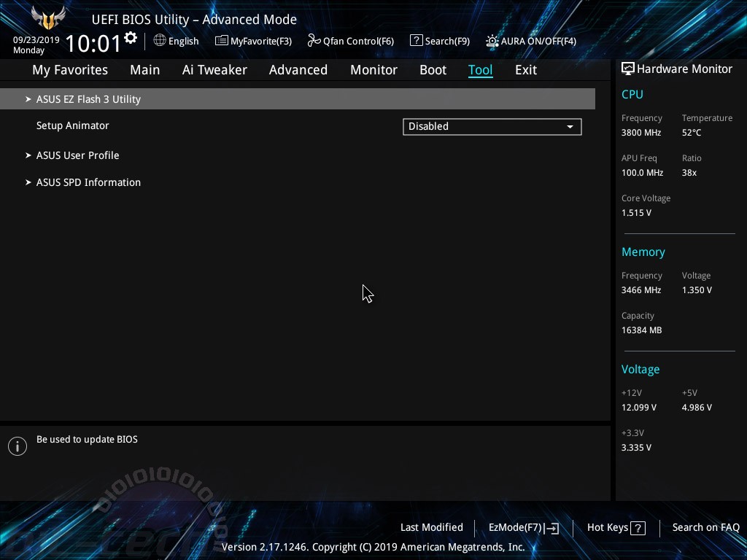The height and width of the screenshot is (560, 747).
Task: Click CPU frequency value 3800 MHz
Action: coord(641,133)
